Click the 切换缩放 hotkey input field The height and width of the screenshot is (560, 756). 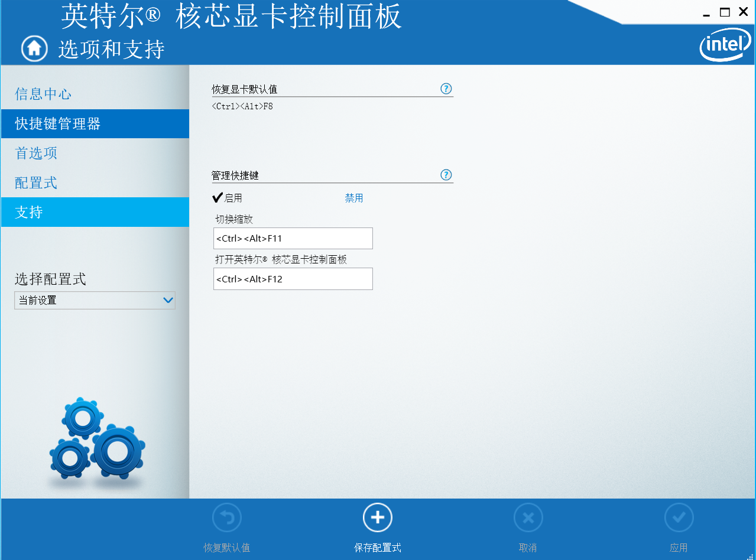click(x=293, y=238)
